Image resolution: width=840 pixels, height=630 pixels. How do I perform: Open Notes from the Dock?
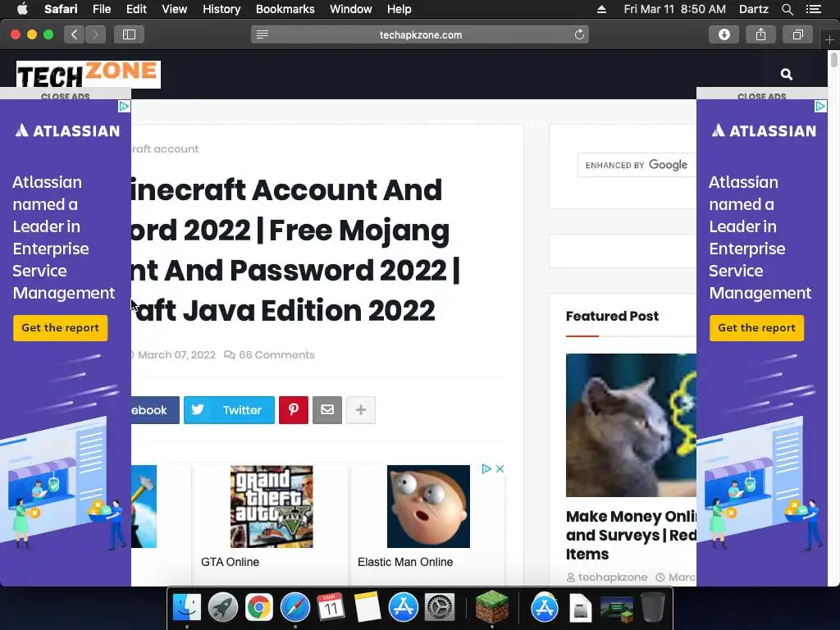point(367,608)
